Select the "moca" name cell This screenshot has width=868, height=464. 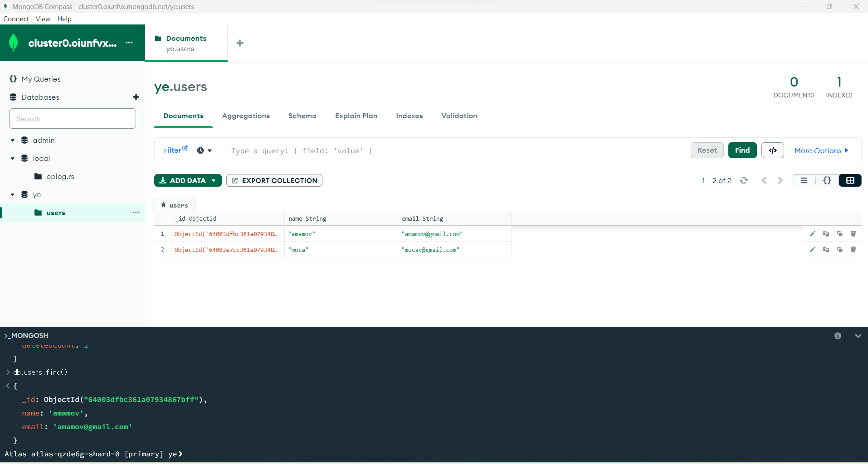(341, 250)
